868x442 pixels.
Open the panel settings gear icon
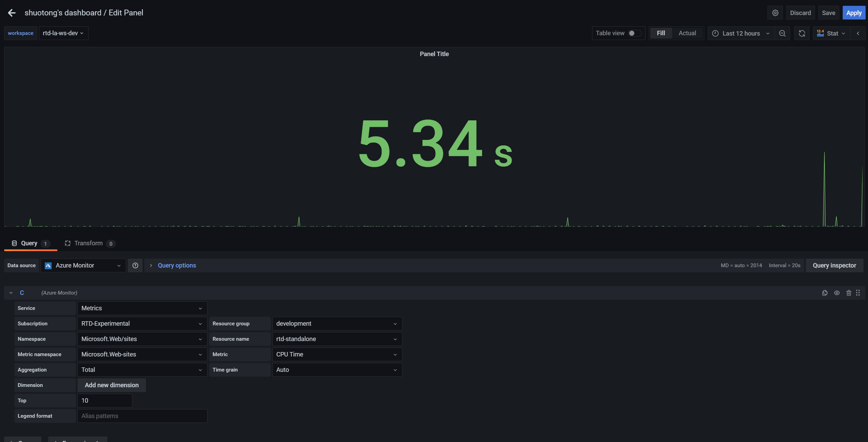(775, 13)
